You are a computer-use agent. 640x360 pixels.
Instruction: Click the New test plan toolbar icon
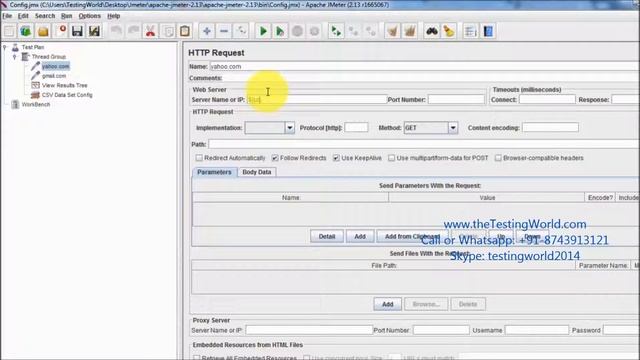click(9, 31)
